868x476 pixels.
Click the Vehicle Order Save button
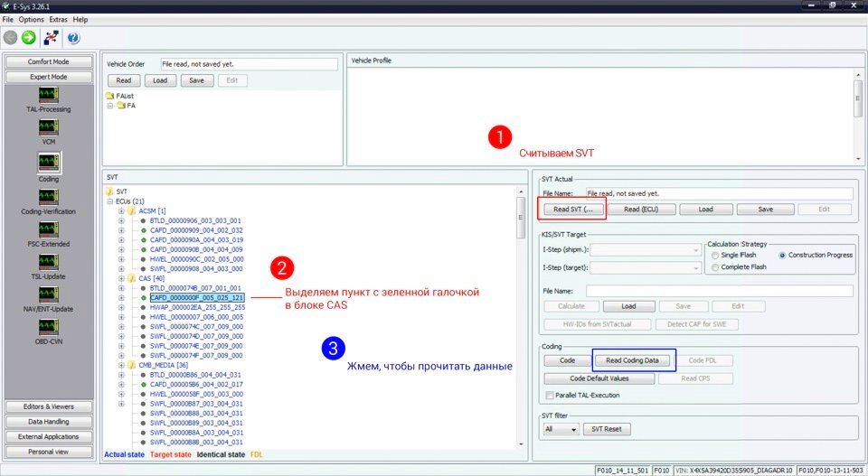[x=196, y=80]
